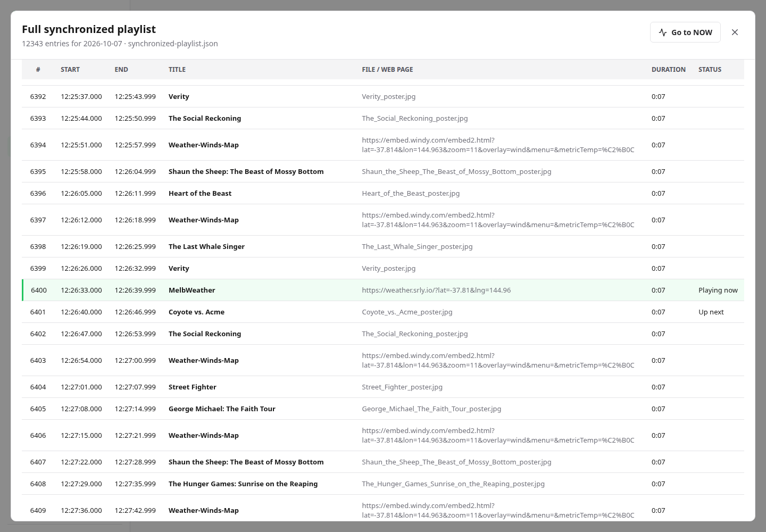Click Street_Fighter_poster.jpg file name

(x=402, y=387)
